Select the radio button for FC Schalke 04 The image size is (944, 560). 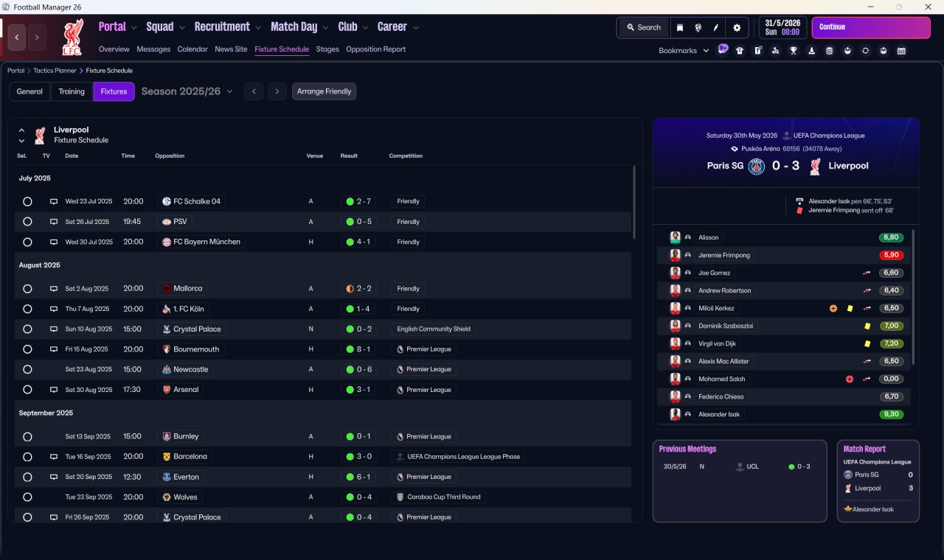pyautogui.click(x=27, y=201)
